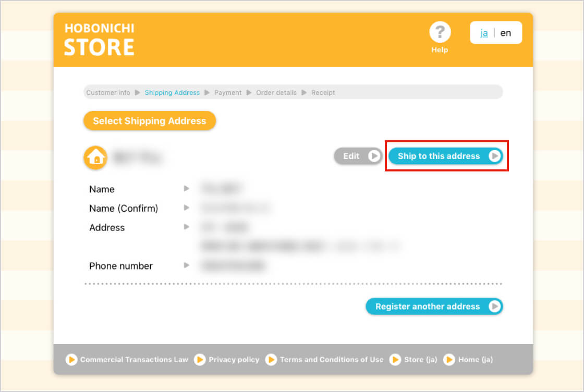Switch language to Japanese (ja)
The height and width of the screenshot is (392, 584).
click(x=484, y=33)
